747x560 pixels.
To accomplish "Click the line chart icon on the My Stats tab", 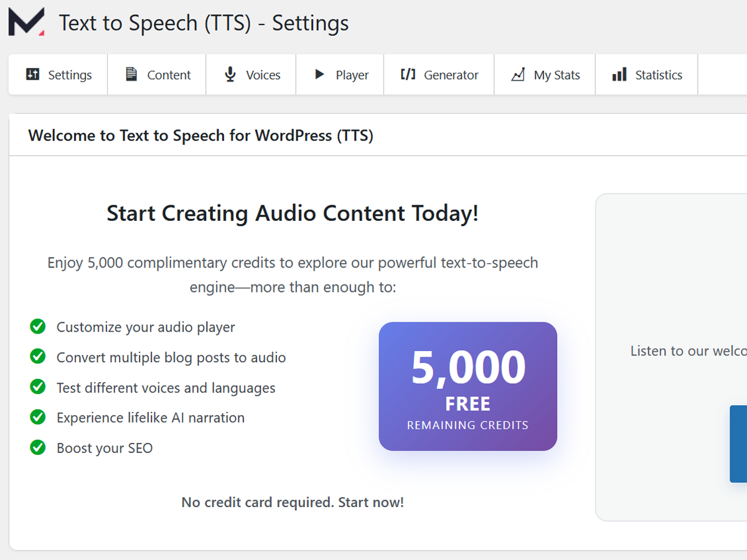I will [x=518, y=75].
